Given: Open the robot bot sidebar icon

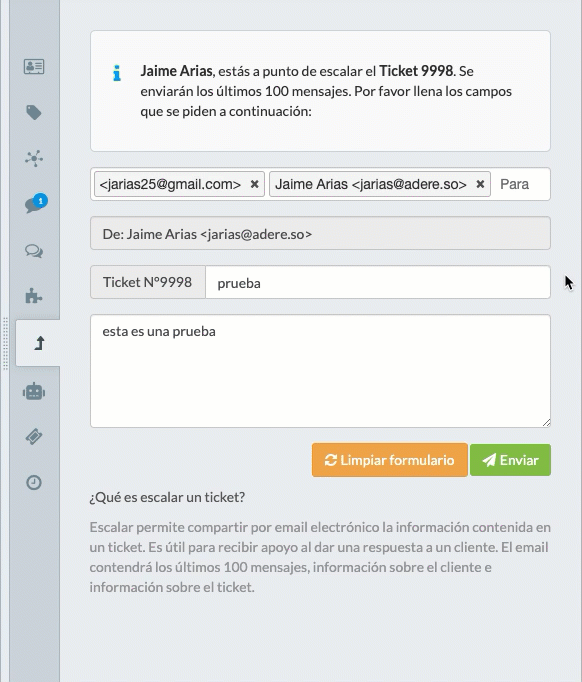Looking at the screenshot, I should pyautogui.click(x=34, y=392).
